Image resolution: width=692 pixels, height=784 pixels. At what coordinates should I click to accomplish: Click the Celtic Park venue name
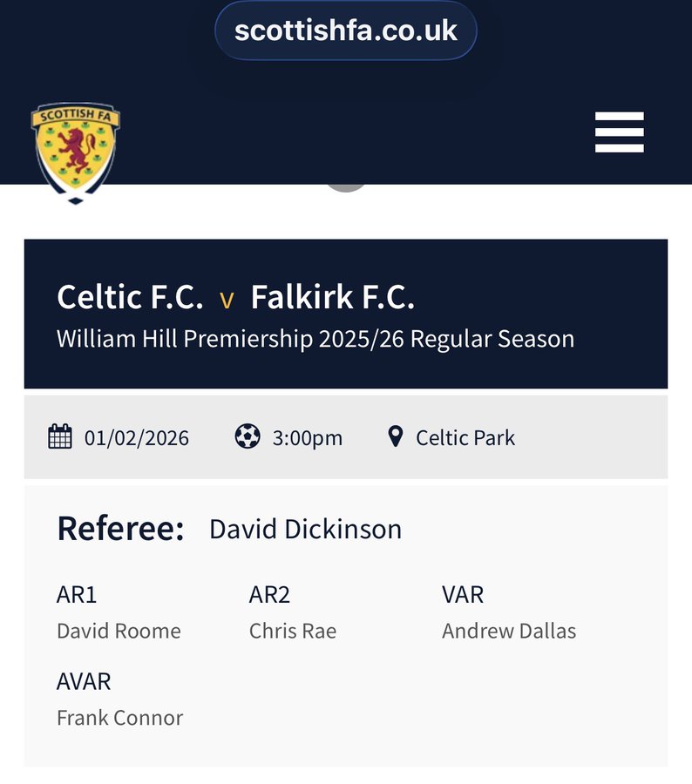(465, 437)
